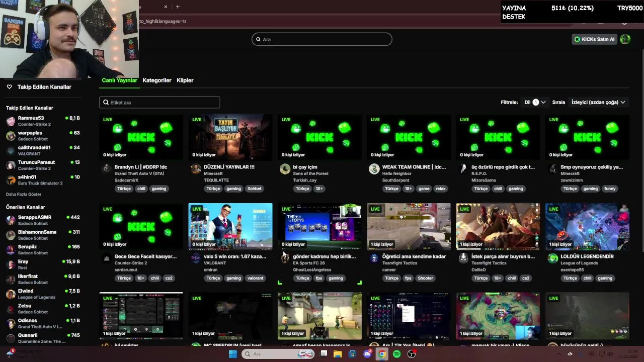Select ilkerfirat in recommended channels
The image size is (644, 362).
pos(43,279)
